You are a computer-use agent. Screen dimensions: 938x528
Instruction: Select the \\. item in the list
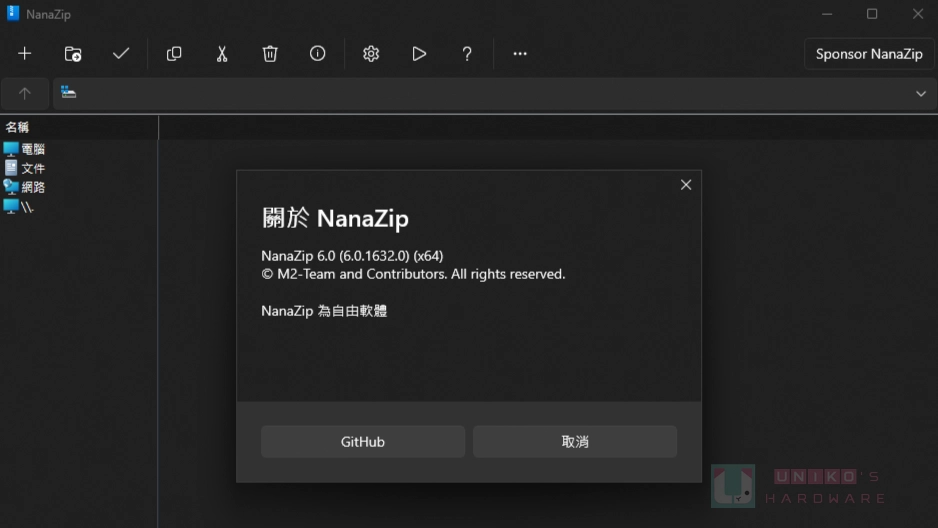pos(19,207)
